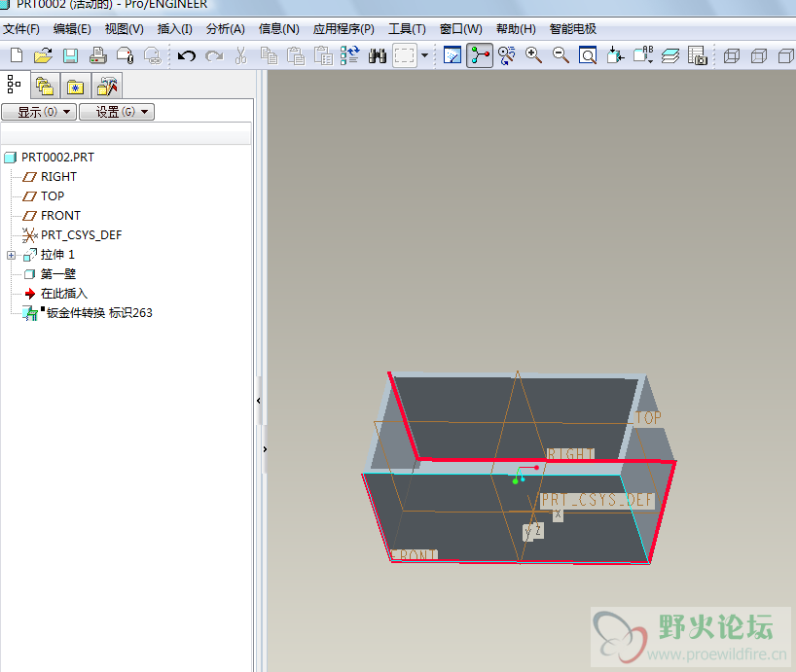Image resolution: width=796 pixels, height=672 pixels.
Task: Open the 智能电极 menu
Action: pos(573,29)
